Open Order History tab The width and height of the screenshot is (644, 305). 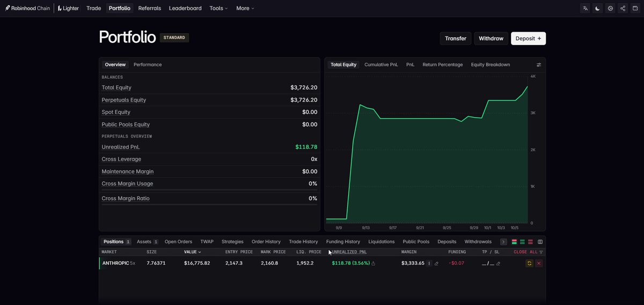tap(266, 242)
